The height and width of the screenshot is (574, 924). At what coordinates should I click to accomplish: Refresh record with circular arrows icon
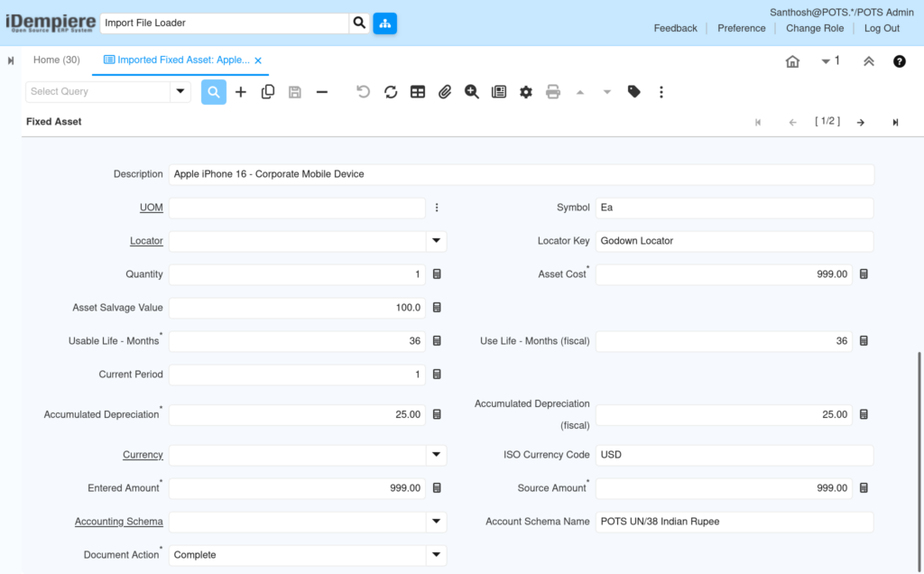pyautogui.click(x=391, y=92)
